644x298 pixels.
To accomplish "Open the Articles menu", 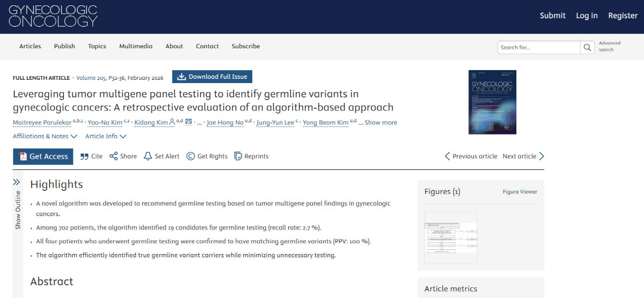I will [30, 46].
